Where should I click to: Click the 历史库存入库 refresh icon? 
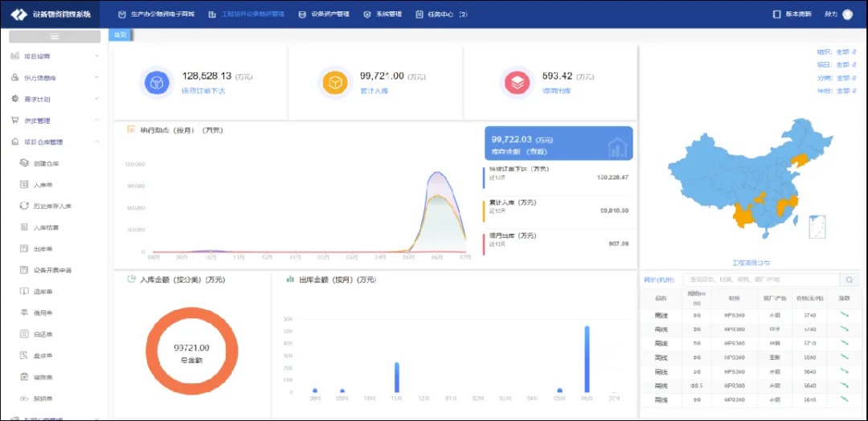24,206
